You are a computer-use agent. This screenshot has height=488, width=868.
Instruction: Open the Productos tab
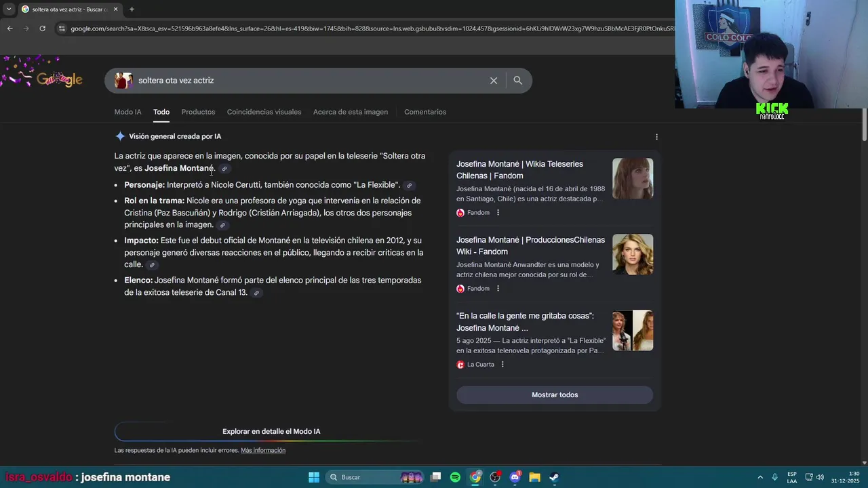pos(198,112)
